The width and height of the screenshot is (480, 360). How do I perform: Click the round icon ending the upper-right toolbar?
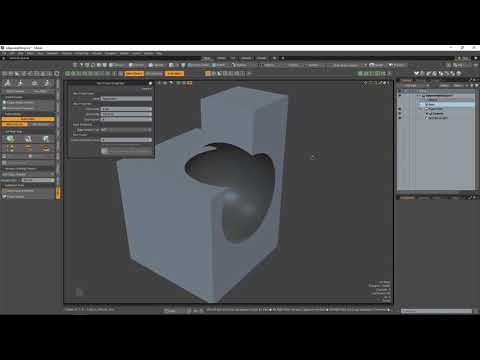pyautogui.click(x=459, y=73)
